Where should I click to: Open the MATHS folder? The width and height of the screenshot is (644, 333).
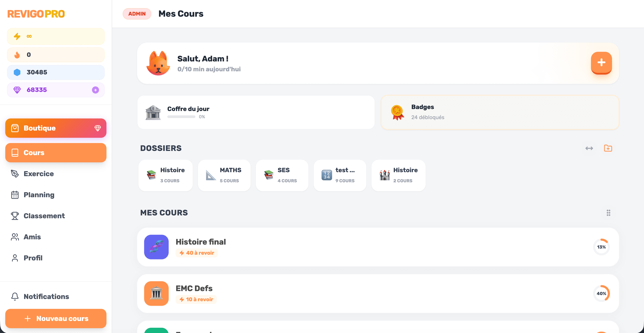click(224, 175)
